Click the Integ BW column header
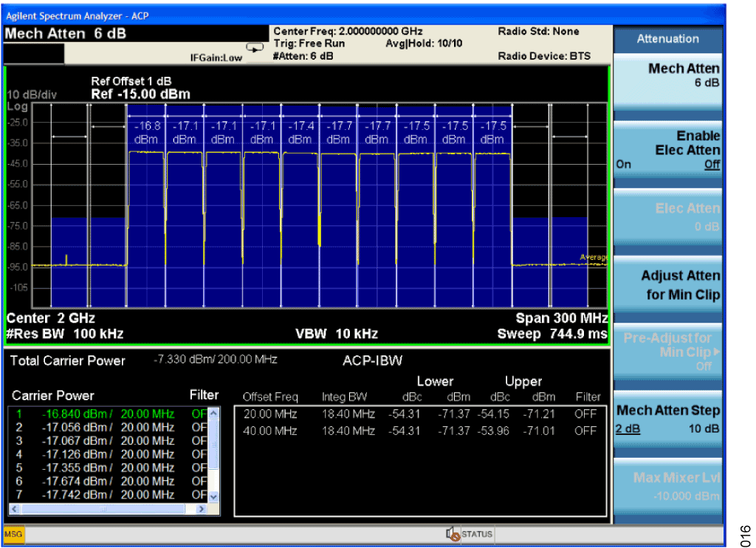The width and height of the screenshot is (756, 548). [x=344, y=397]
